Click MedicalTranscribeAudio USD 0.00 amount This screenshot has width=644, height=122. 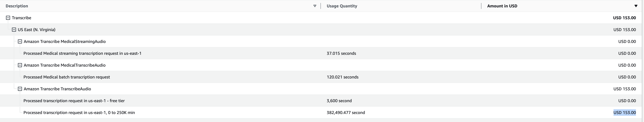tap(627, 65)
